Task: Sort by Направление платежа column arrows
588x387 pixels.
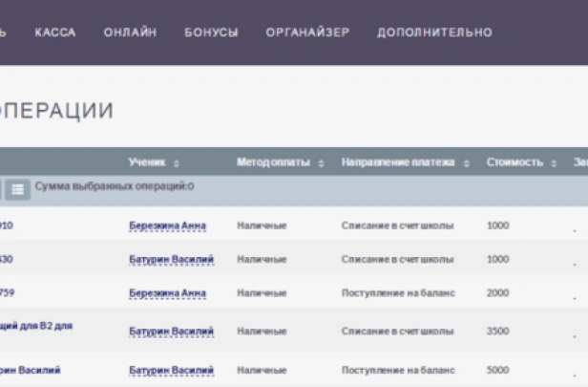Action: (x=467, y=163)
